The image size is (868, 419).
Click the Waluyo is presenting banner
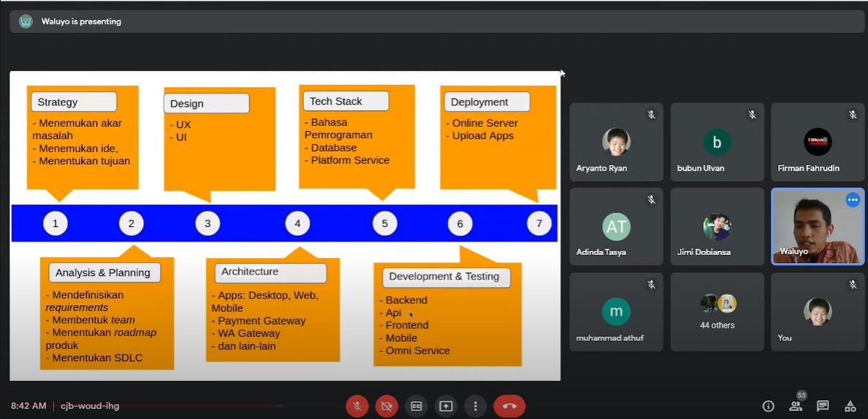pyautogui.click(x=81, y=22)
